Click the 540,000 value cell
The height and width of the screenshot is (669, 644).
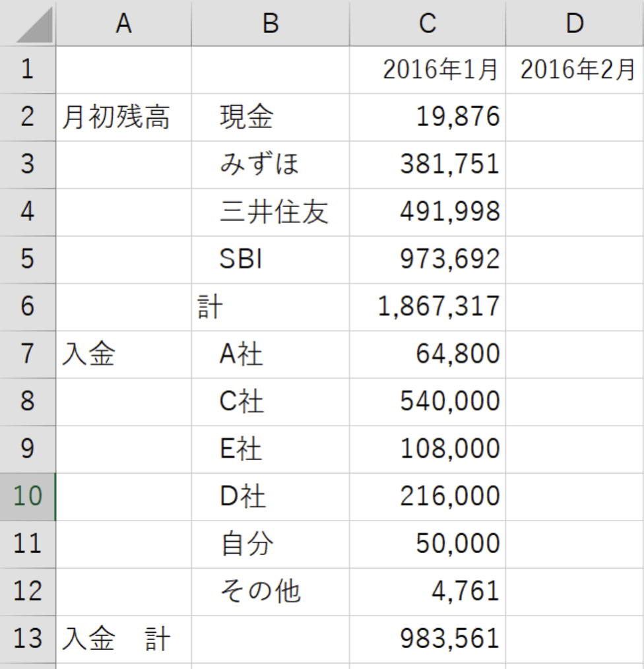pos(428,402)
